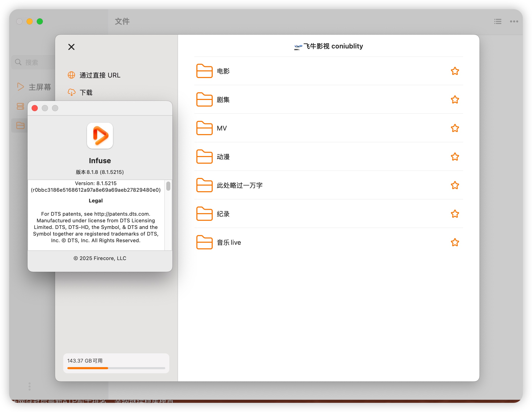Click the Legal heading in About window
The height and width of the screenshot is (412, 532).
(96, 201)
